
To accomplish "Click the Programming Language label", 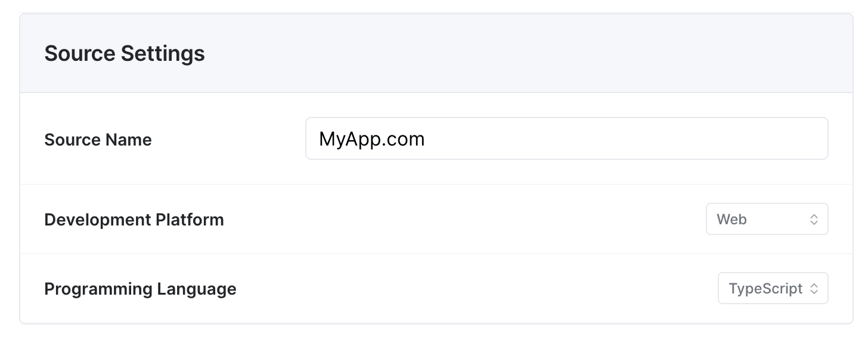I will click(140, 289).
